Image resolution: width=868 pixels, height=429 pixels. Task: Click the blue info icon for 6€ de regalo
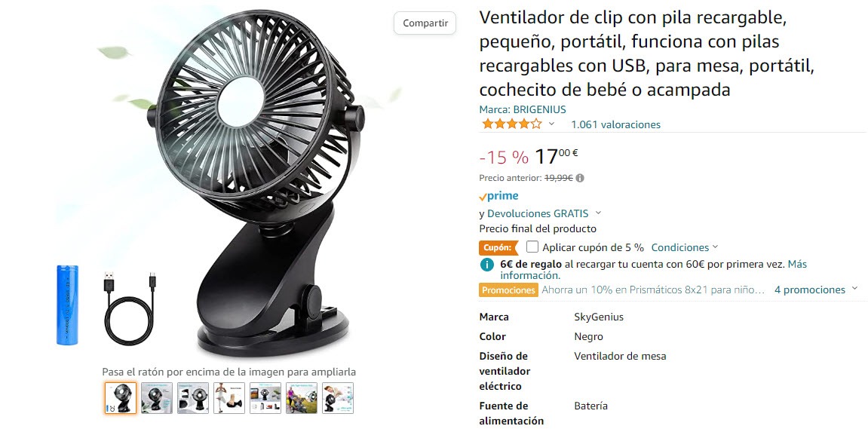486,265
